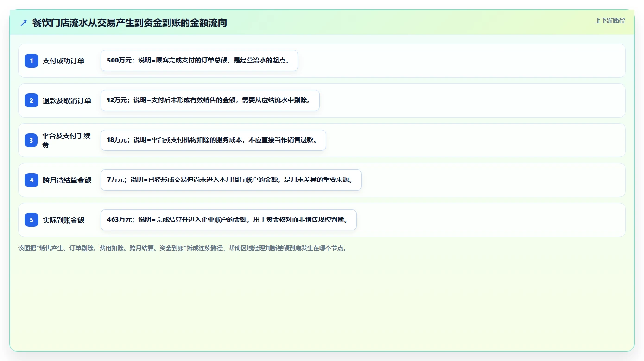Viewport: 644px width, 361px height.
Task: Open the 7万元 description box
Action: pyautogui.click(x=231, y=180)
